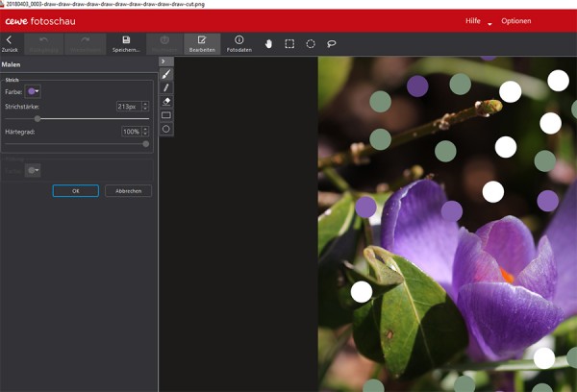
Task: Open the Optionen menu
Action: (515, 21)
